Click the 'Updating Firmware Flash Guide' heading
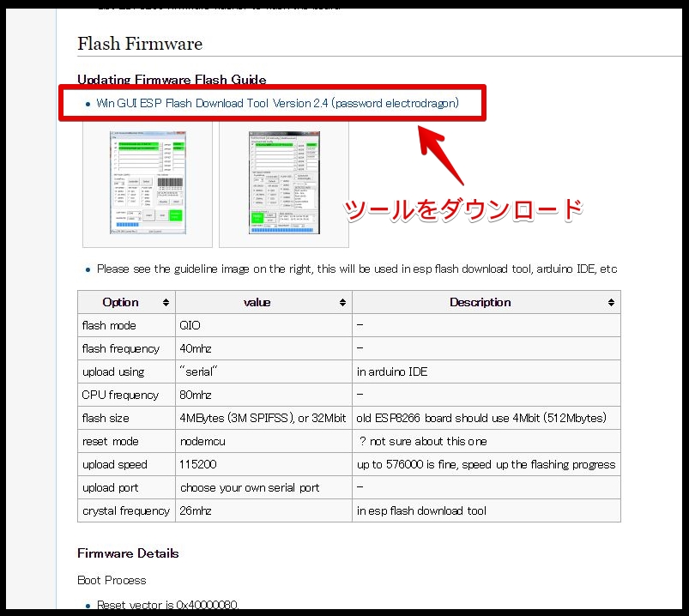Screen dimensions: 689x616 click(172, 80)
